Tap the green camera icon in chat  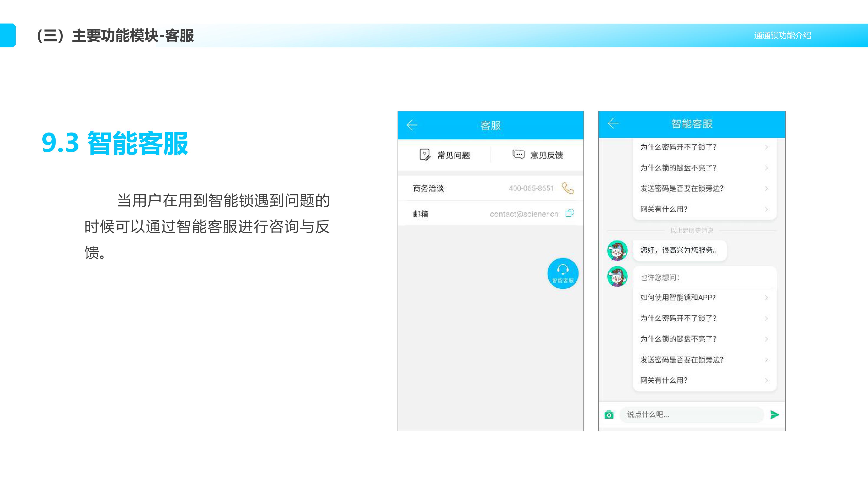[x=609, y=414]
